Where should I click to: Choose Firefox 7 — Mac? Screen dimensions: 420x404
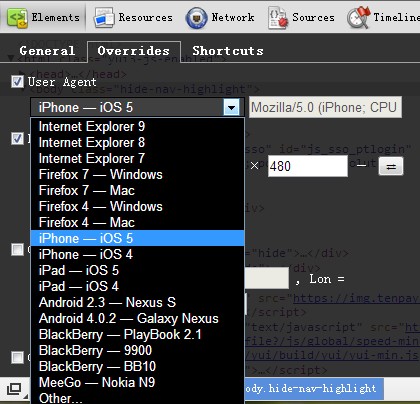click(137, 191)
